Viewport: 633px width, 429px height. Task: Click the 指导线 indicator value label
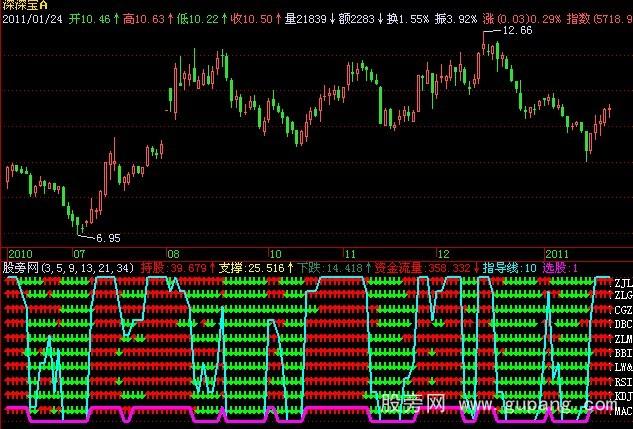510,268
